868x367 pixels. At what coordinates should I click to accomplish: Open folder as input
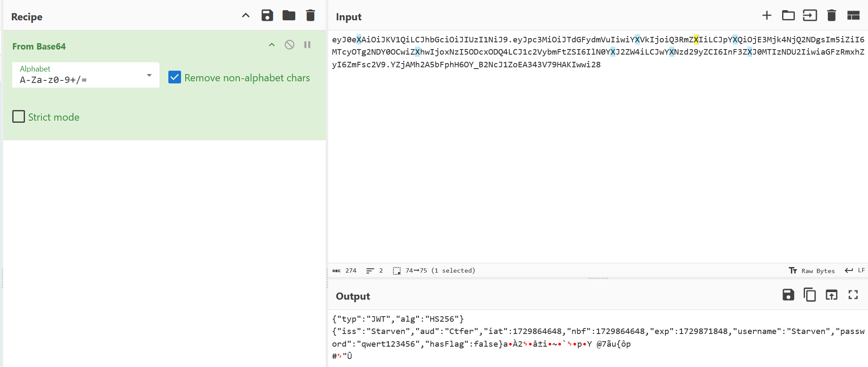tap(788, 16)
